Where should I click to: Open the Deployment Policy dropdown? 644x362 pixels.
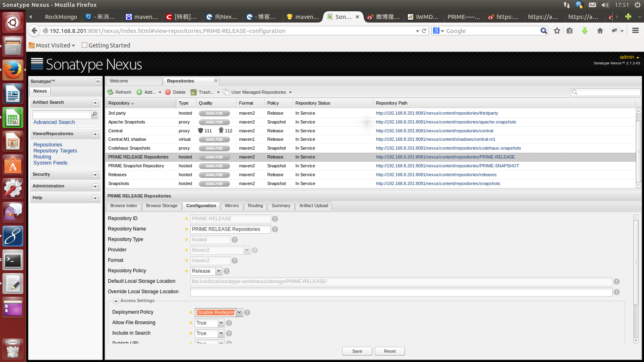[x=239, y=313]
